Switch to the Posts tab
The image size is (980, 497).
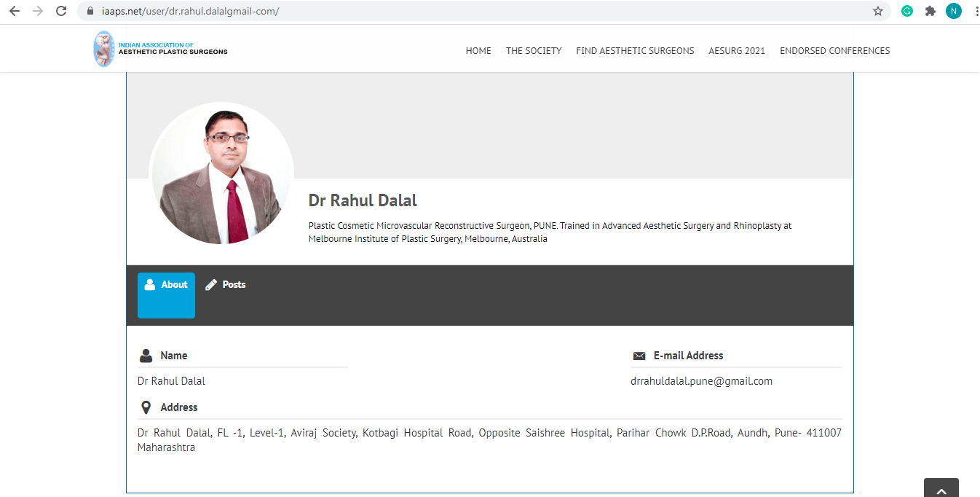click(x=226, y=285)
